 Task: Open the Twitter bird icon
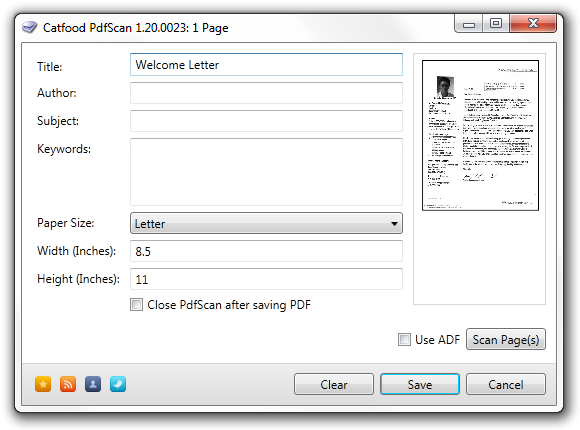click(118, 384)
